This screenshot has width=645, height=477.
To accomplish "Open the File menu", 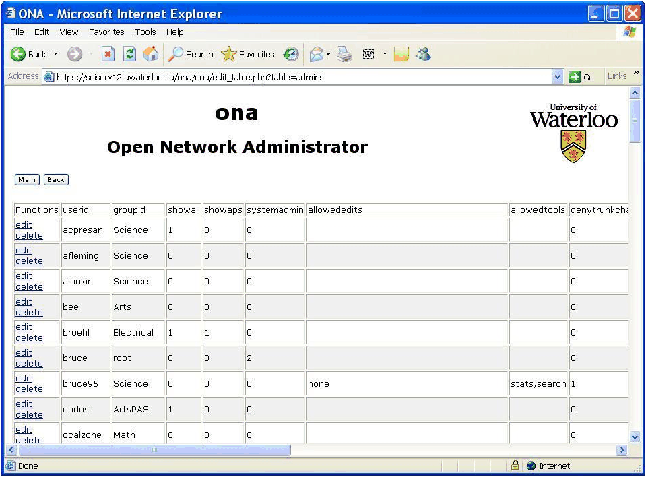I will point(17,32).
